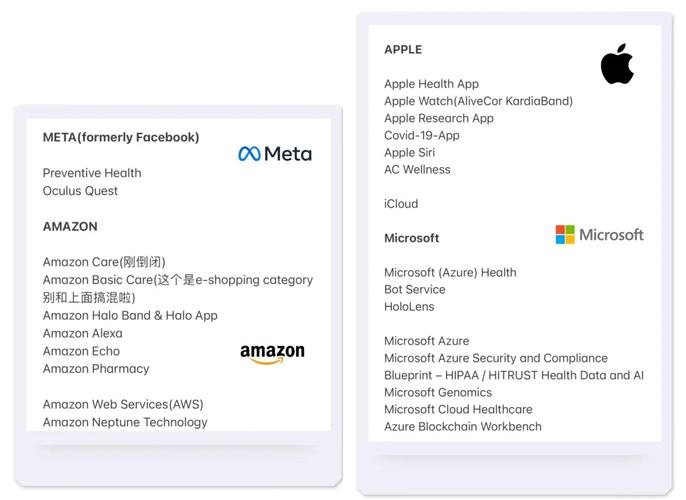Screen dimensions: 686x500
Task: Choose Amazon Pharmacy item
Action: 96,369
